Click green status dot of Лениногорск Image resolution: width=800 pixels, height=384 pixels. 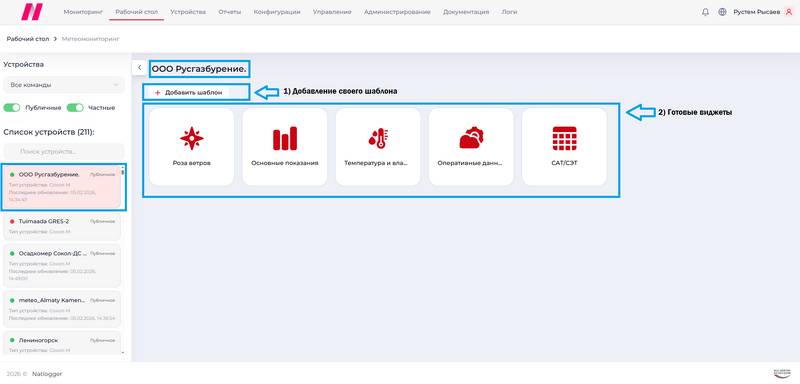coord(12,340)
